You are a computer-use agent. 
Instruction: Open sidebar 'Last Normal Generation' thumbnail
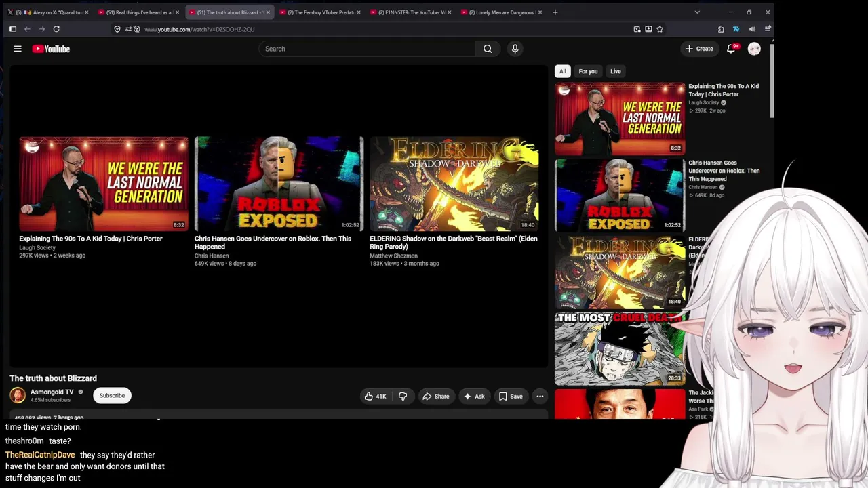620,119
